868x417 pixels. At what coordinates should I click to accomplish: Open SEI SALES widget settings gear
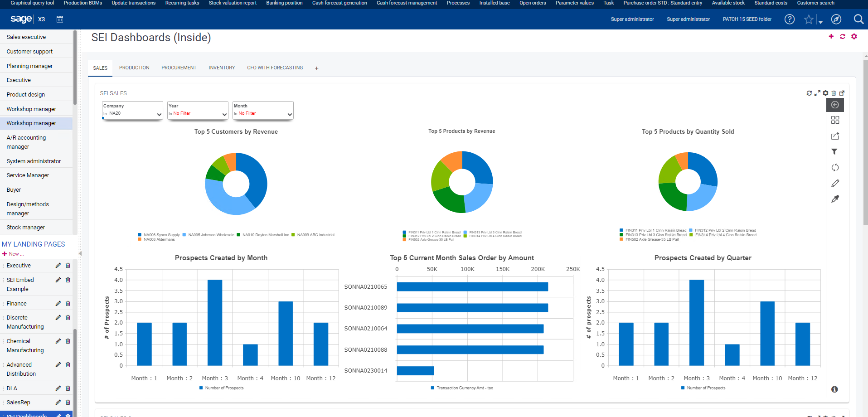[825, 93]
